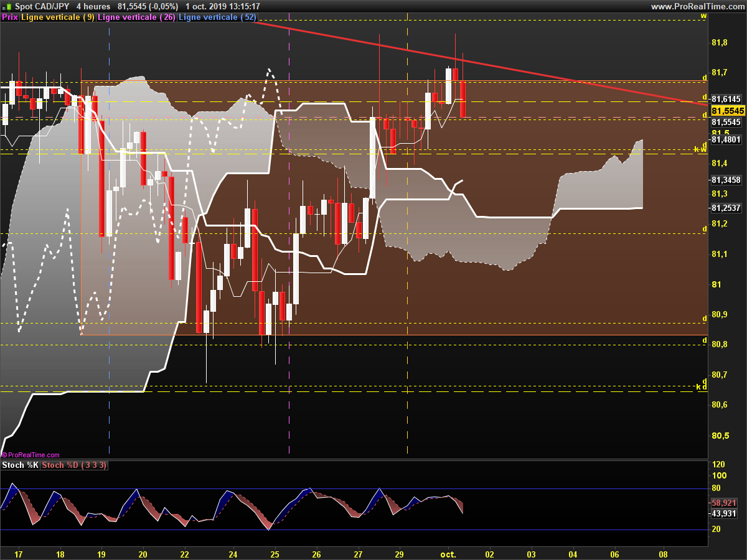Click the 02 date label on time axis
Screen dimensions: 747x560
click(489, 554)
